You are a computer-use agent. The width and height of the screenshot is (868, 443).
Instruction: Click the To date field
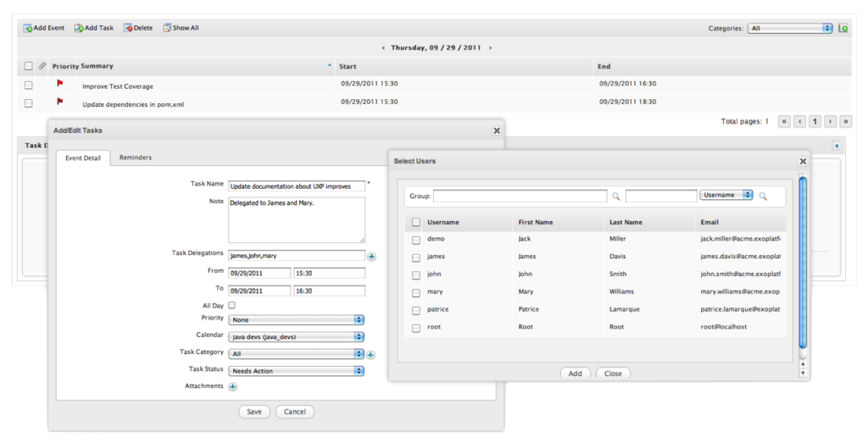point(259,291)
